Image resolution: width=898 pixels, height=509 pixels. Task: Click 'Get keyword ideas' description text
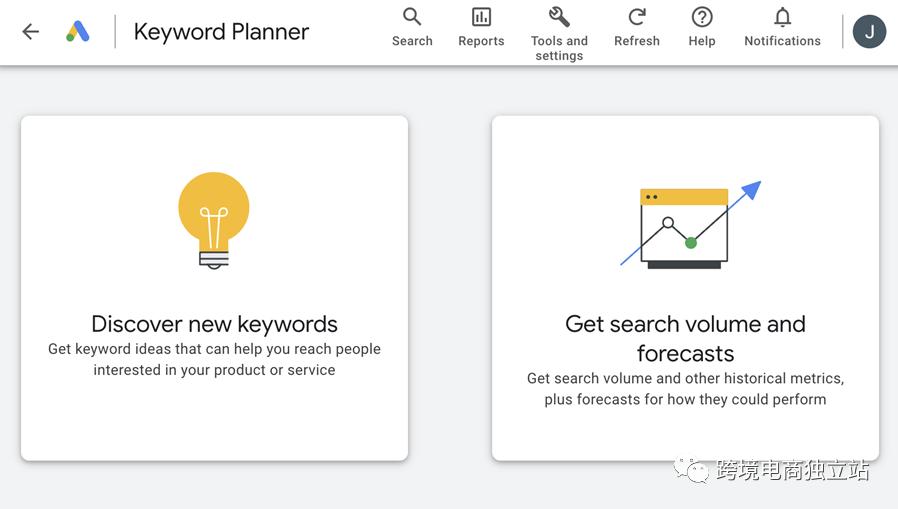214,360
